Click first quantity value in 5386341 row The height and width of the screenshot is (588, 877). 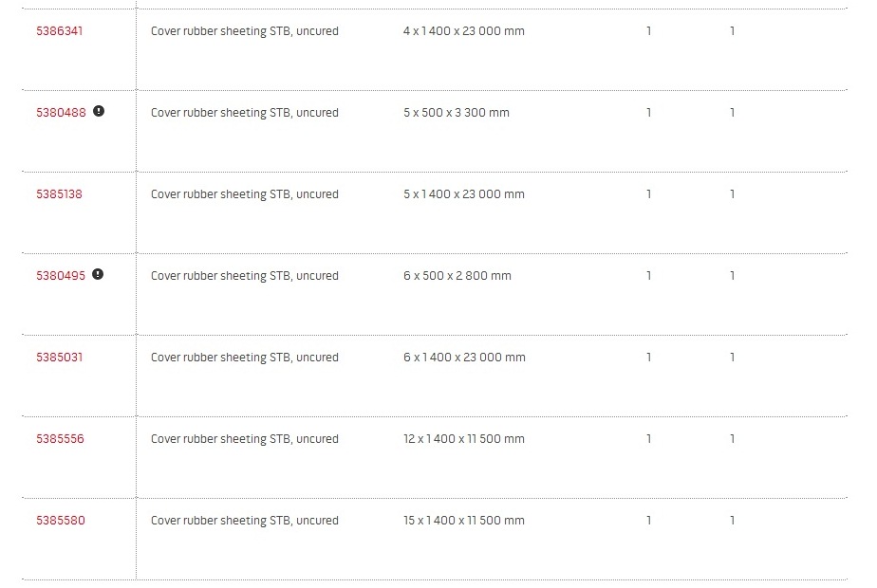(x=649, y=31)
